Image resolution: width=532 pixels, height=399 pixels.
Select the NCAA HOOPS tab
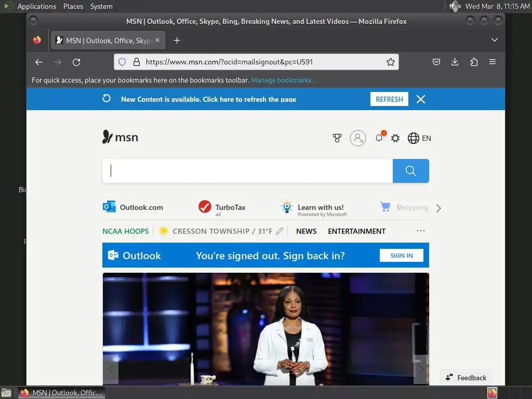[126, 231]
